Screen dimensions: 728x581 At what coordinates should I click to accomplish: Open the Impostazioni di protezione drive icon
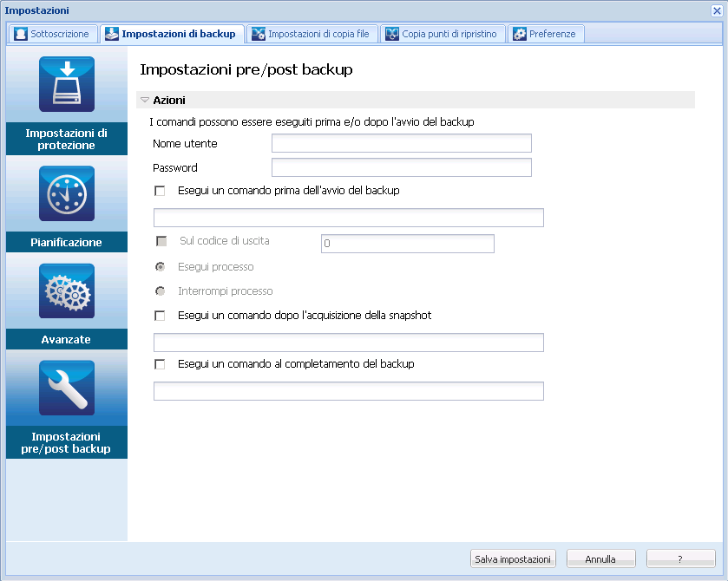pos(67,84)
